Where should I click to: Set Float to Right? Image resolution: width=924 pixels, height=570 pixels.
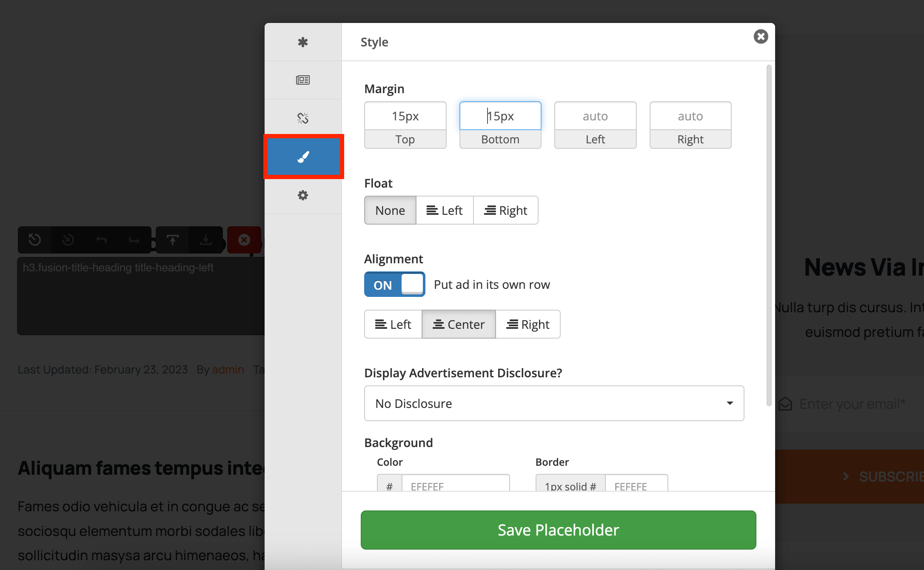click(x=506, y=210)
